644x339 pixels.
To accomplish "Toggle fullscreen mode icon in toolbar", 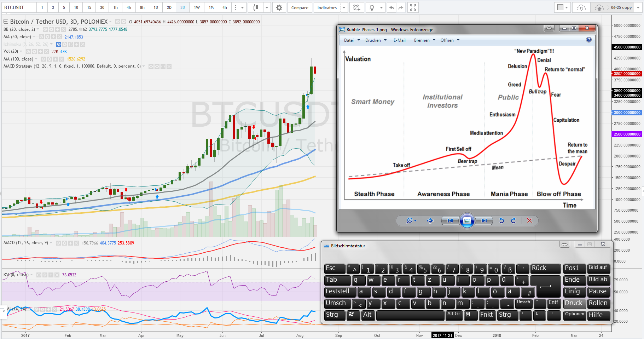I will [413, 7].
